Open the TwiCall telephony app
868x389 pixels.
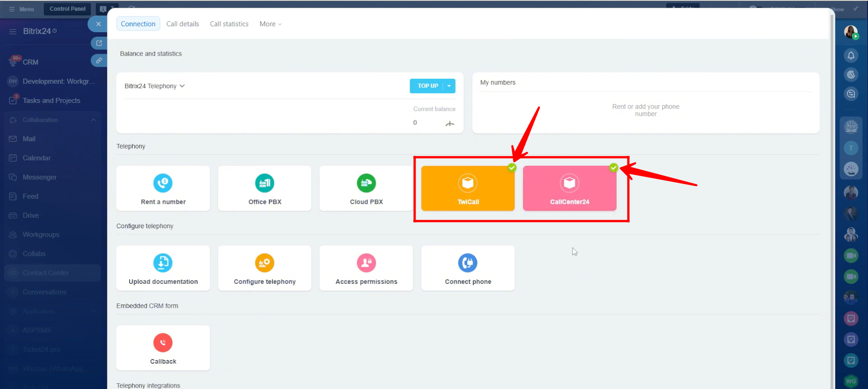468,188
